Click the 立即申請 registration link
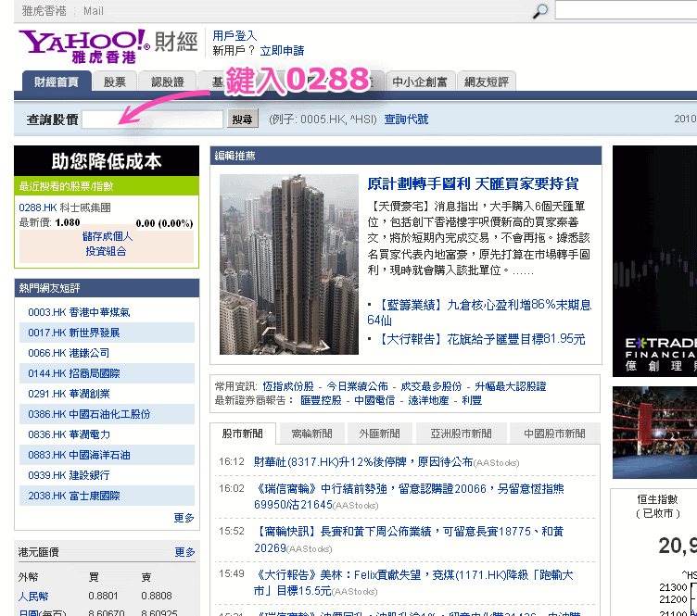This screenshot has width=697, height=616. click(282, 51)
